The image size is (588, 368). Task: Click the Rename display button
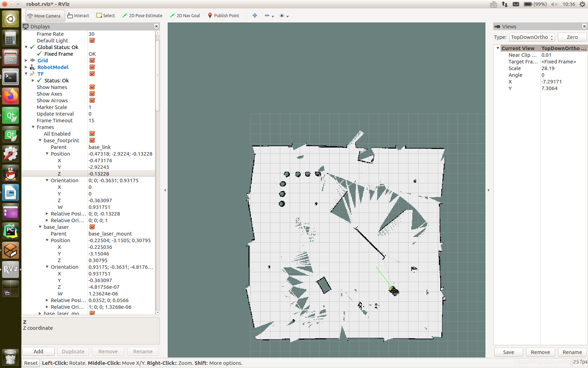coord(143,352)
